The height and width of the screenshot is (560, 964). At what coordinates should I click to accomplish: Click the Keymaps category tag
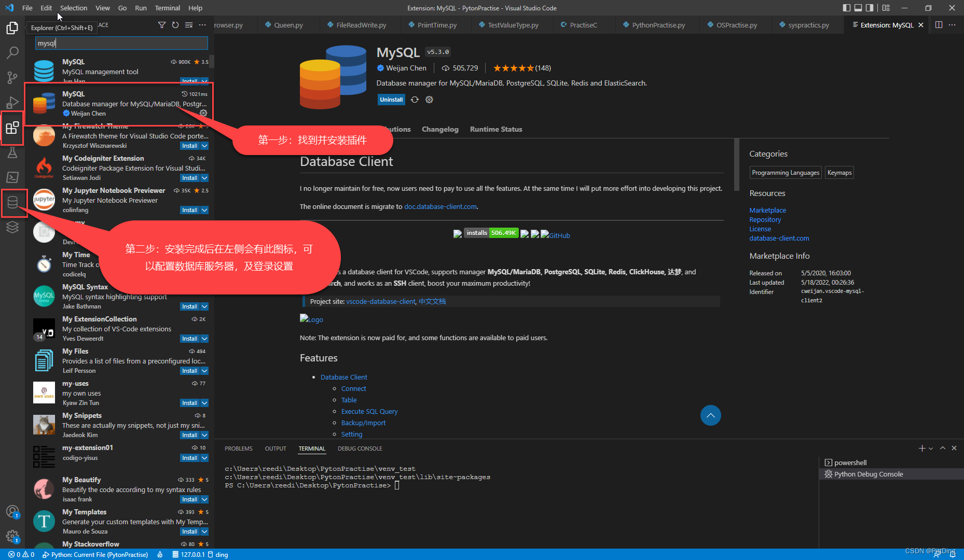click(x=839, y=173)
